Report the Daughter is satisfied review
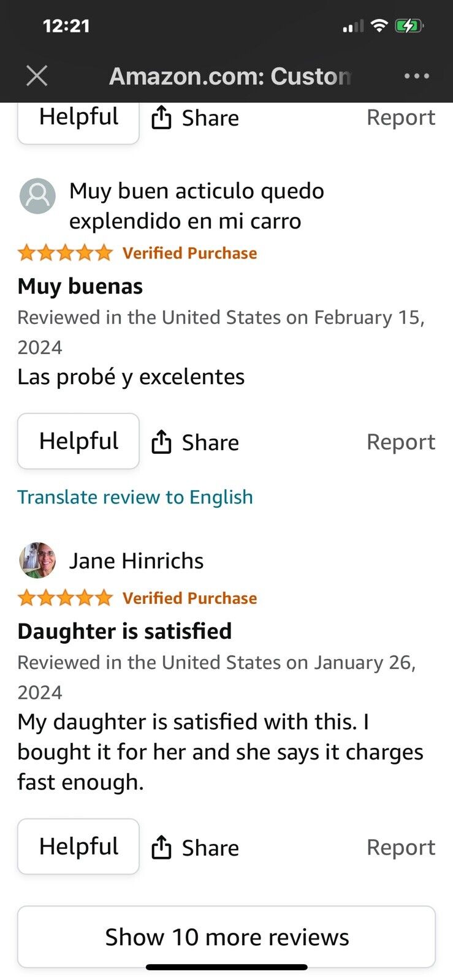This screenshot has width=453, height=980. (401, 847)
